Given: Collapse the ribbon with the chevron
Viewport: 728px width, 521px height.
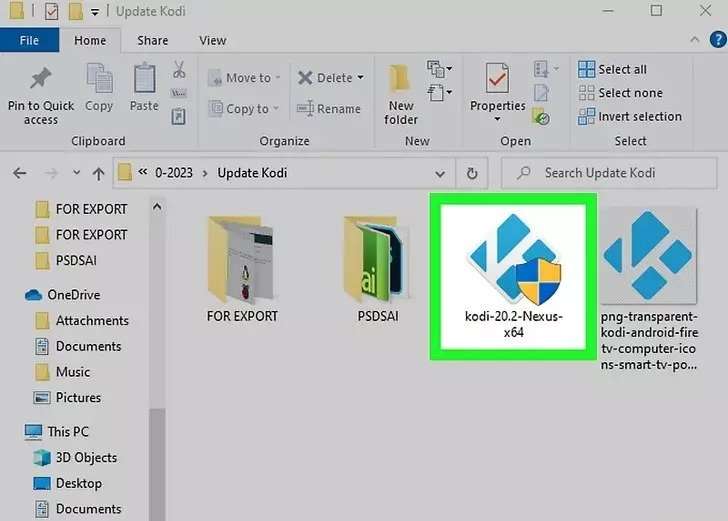Looking at the screenshot, I should 695,40.
